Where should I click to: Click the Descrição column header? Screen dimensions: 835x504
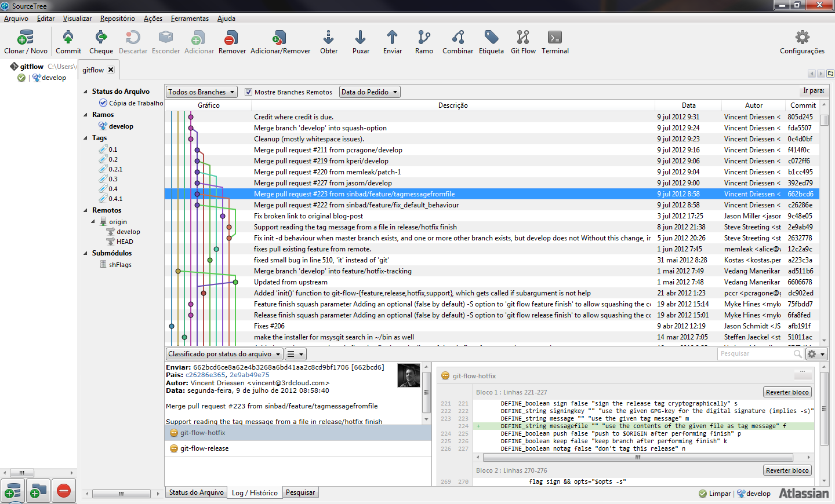click(453, 105)
